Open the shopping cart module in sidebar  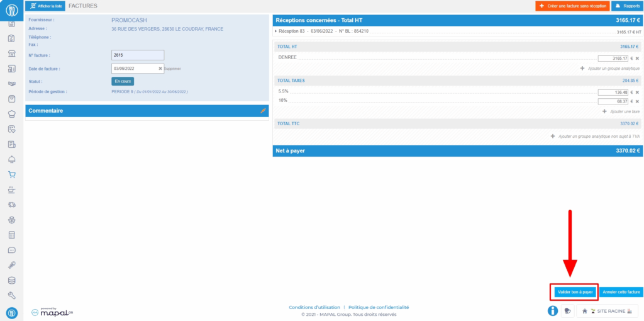(11, 174)
